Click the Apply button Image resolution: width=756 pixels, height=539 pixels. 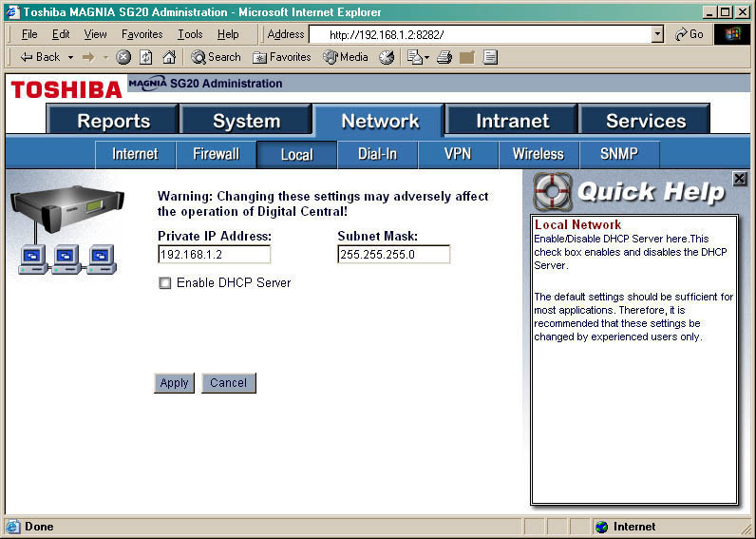[x=174, y=383]
